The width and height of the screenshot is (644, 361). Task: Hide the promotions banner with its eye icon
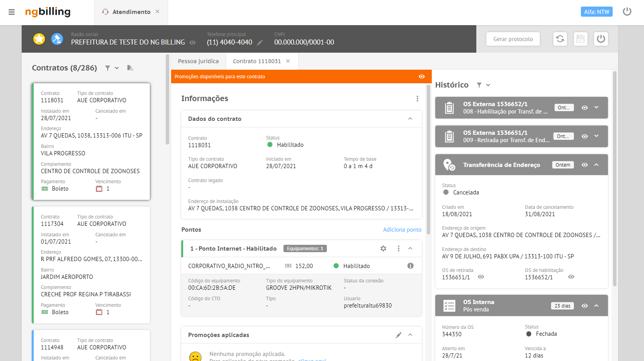click(422, 77)
